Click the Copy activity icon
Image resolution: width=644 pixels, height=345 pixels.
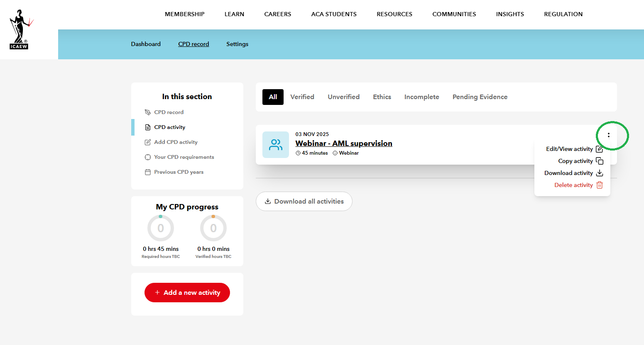[599, 161]
